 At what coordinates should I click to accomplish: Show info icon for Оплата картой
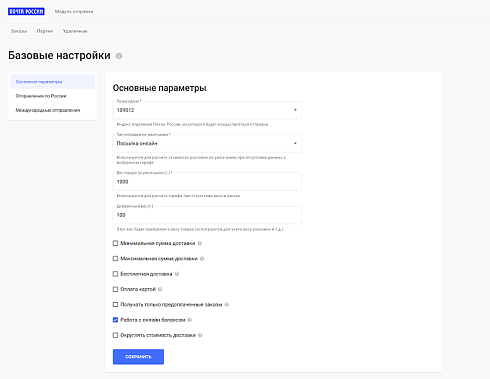click(160, 289)
